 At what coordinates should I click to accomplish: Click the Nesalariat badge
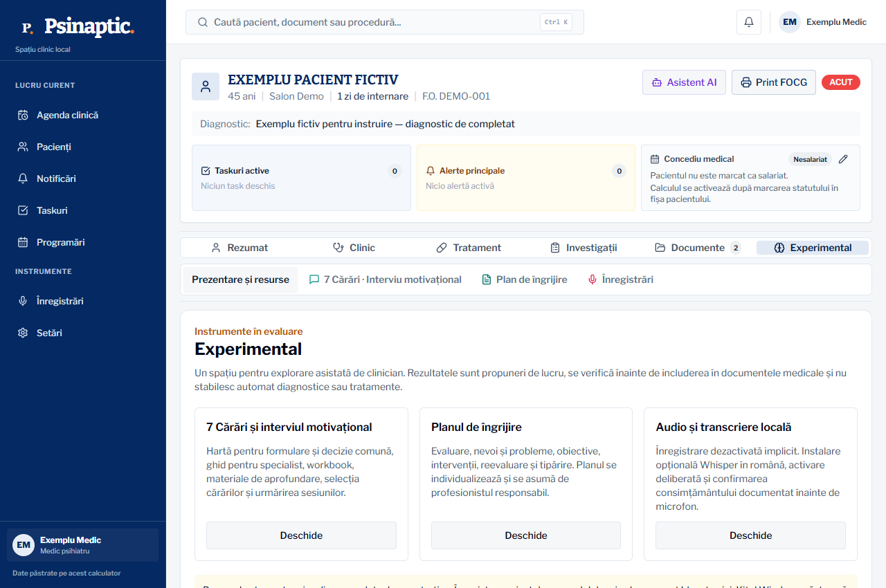(x=810, y=159)
